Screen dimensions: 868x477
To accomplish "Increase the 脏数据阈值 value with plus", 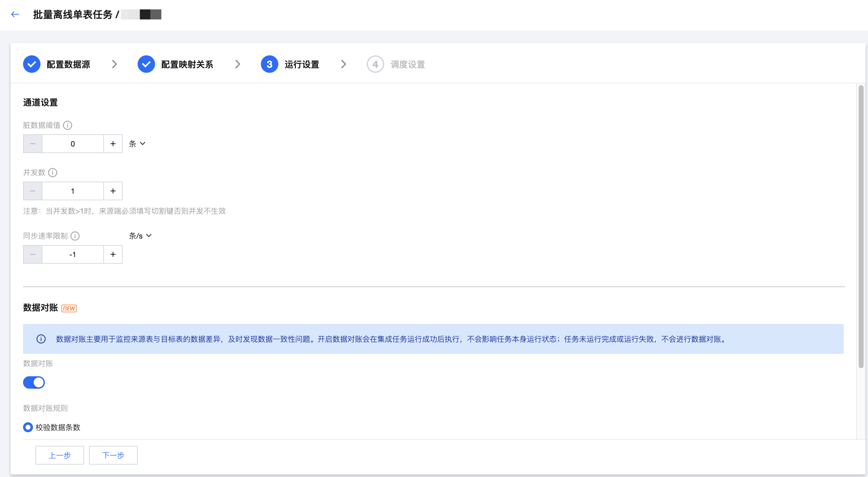I will point(113,144).
